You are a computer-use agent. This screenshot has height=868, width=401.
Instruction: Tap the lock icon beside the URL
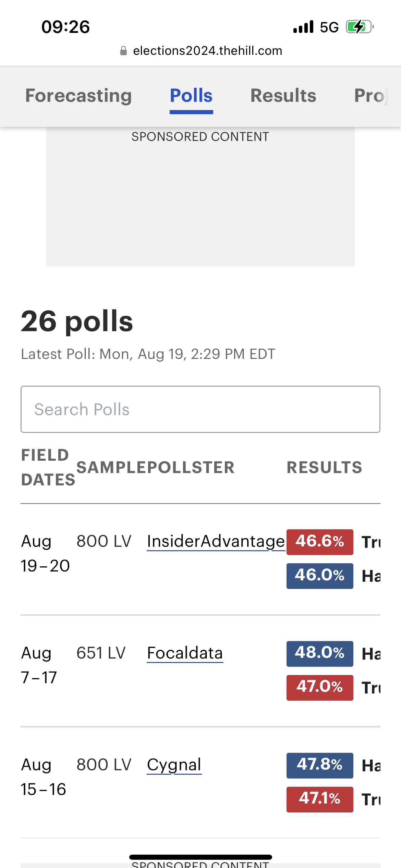point(123,51)
